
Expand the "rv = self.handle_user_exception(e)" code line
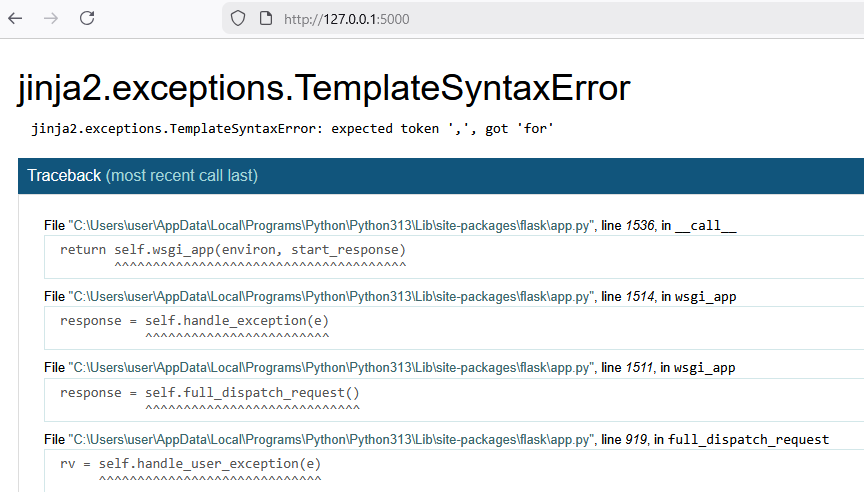[191, 464]
